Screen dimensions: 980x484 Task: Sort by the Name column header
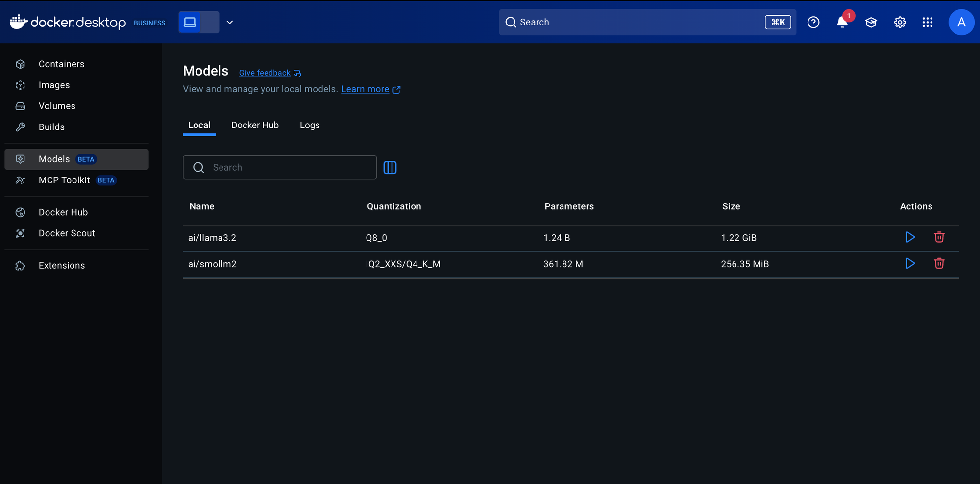coord(202,206)
